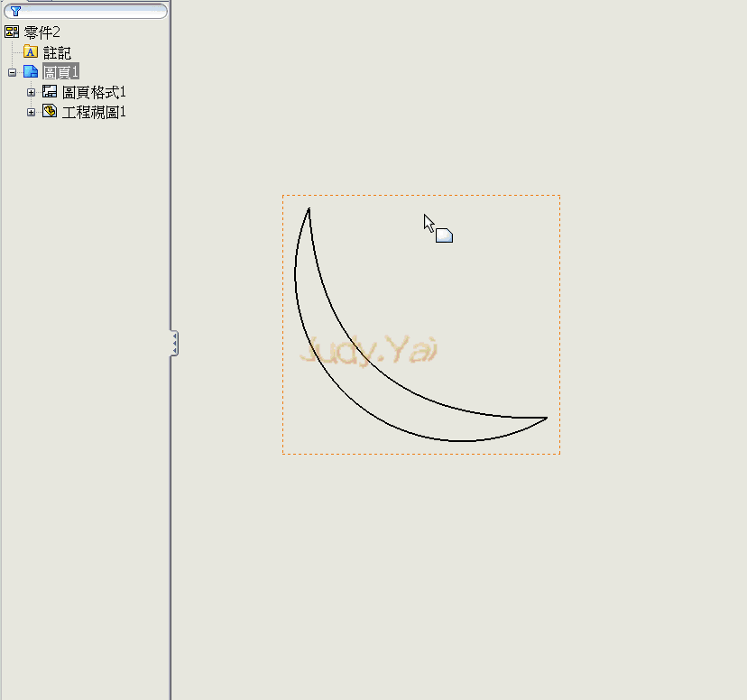
Task: Select the 註記 item in the tree
Action: pyautogui.click(x=56, y=51)
